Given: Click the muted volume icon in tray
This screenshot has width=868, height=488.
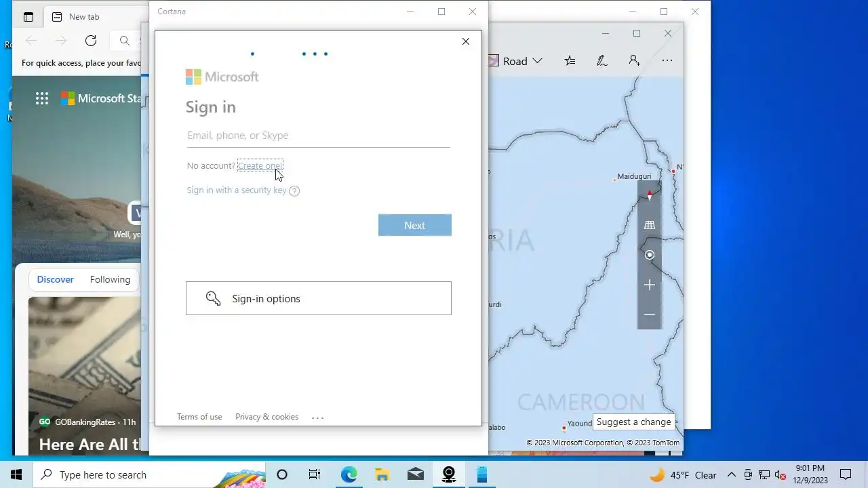Looking at the screenshot, I should click(780, 474).
